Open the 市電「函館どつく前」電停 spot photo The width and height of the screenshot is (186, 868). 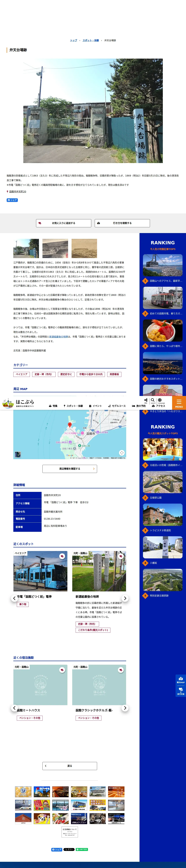41,571
